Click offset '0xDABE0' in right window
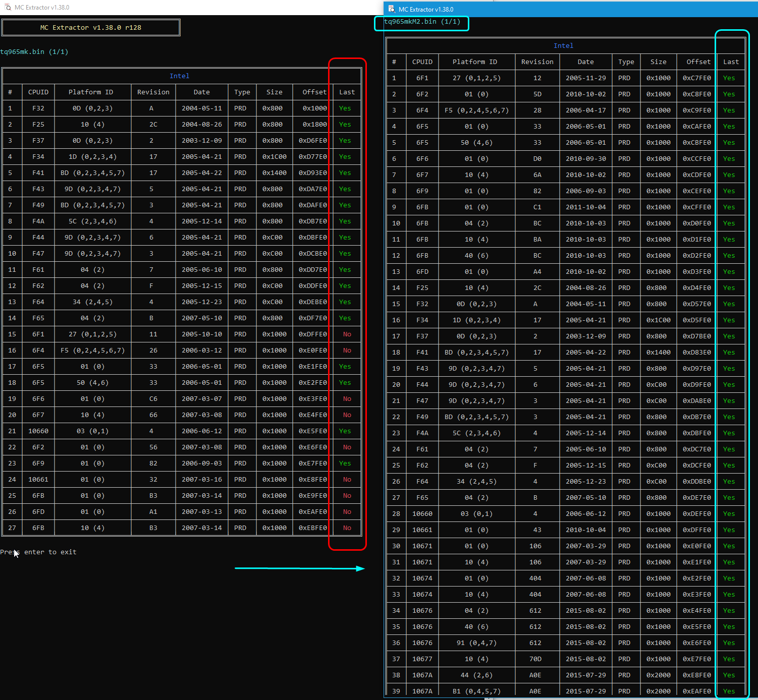Screen dimensions: 758x700 pos(697,401)
